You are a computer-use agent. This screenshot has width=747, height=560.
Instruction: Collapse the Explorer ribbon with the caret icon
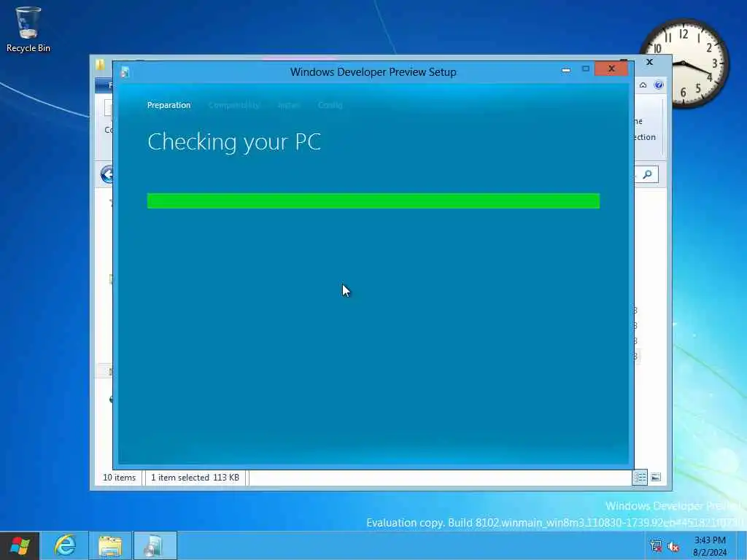[643, 85]
